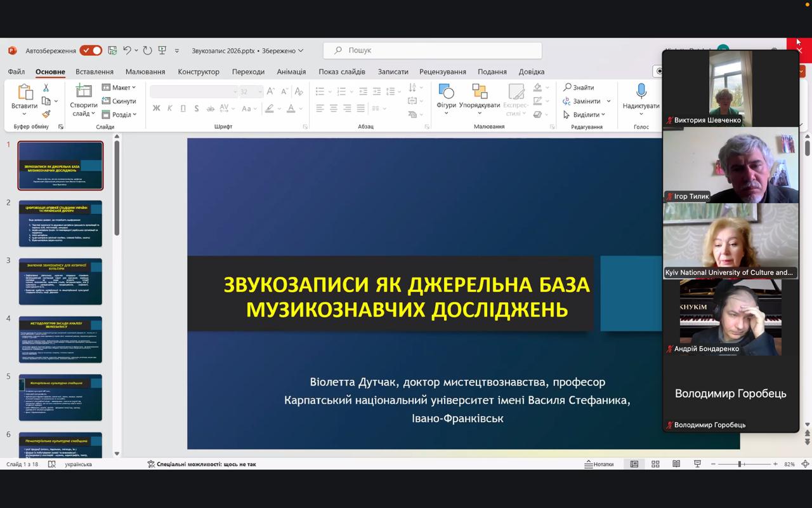Click the zoom slider in status bar
The height and width of the screenshot is (508, 812).
pyautogui.click(x=743, y=464)
